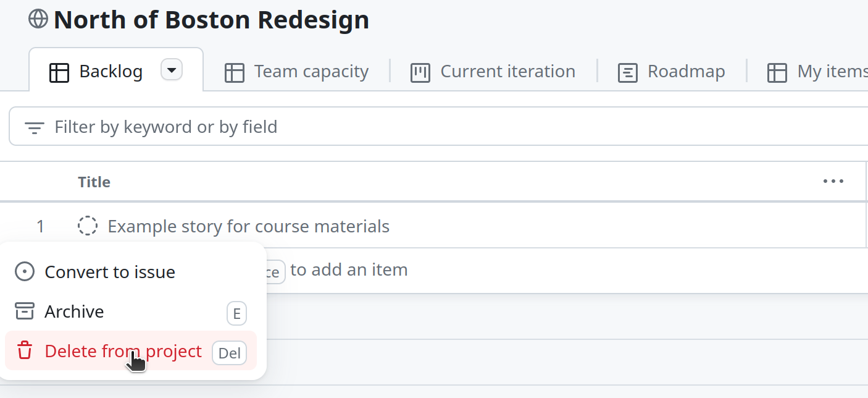The height and width of the screenshot is (398, 868).
Task: Select Archive in the context menu
Action: click(74, 311)
